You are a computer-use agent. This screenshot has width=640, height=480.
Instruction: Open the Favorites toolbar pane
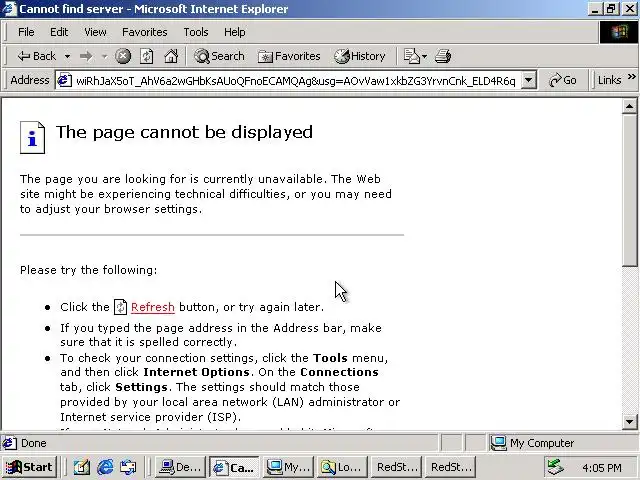289,56
